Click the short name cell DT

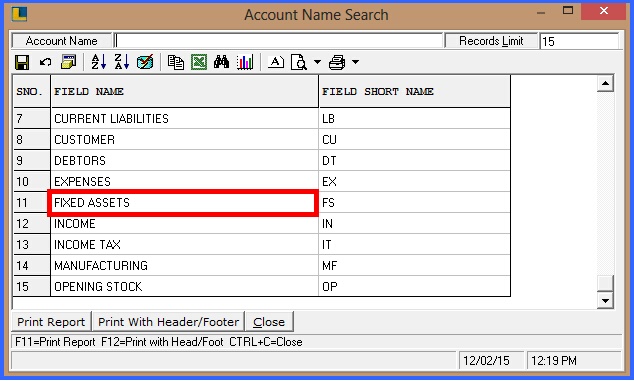[414, 161]
